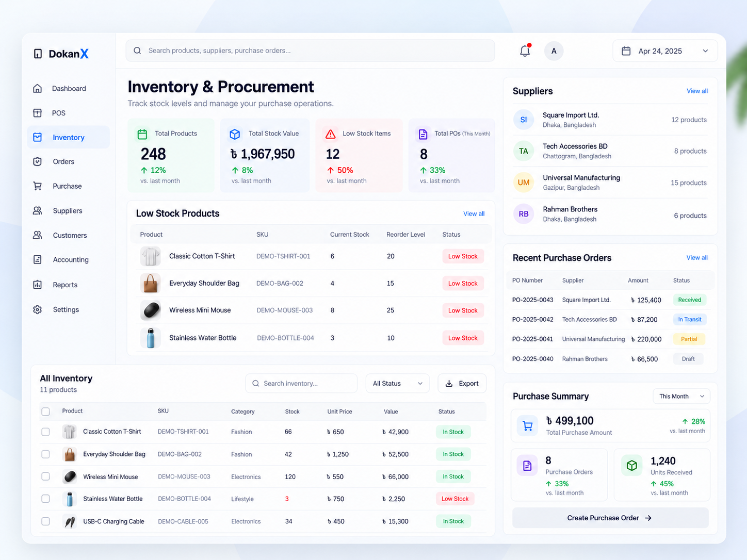747x560 pixels.
Task: Click the Purchase Orders document icon in summary
Action: [x=527, y=466]
